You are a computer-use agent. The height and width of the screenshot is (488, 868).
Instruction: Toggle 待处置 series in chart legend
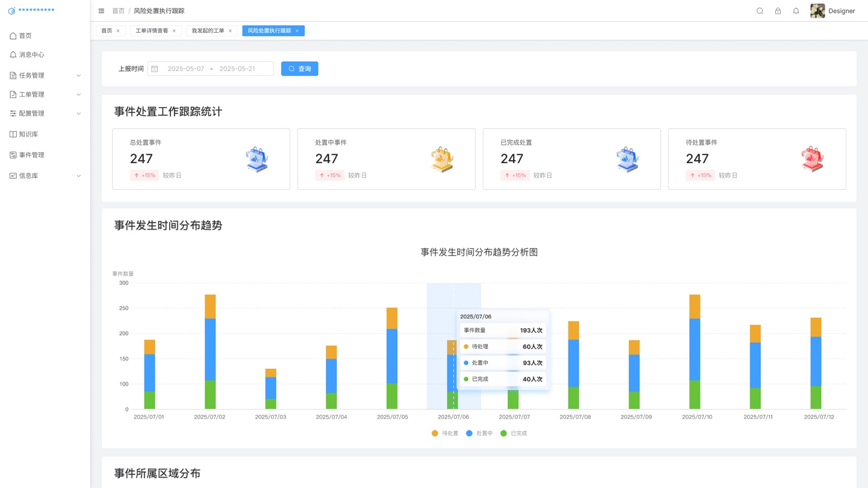(445, 433)
